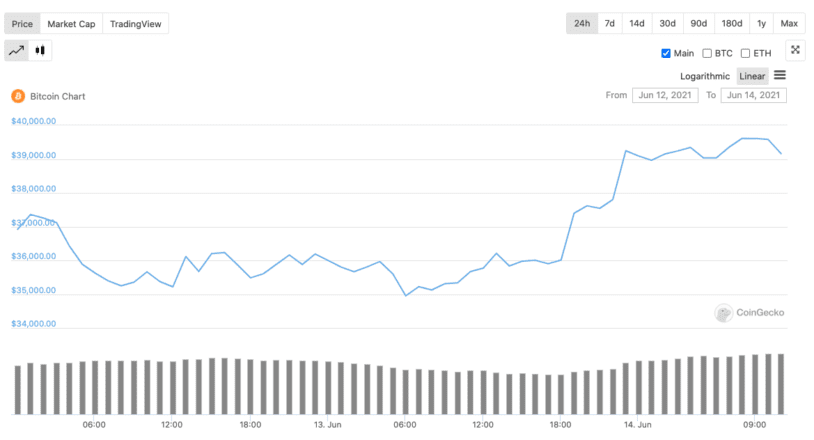This screenshot has height=440, width=814.
Task: Select the Max time range
Action: pos(789,23)
